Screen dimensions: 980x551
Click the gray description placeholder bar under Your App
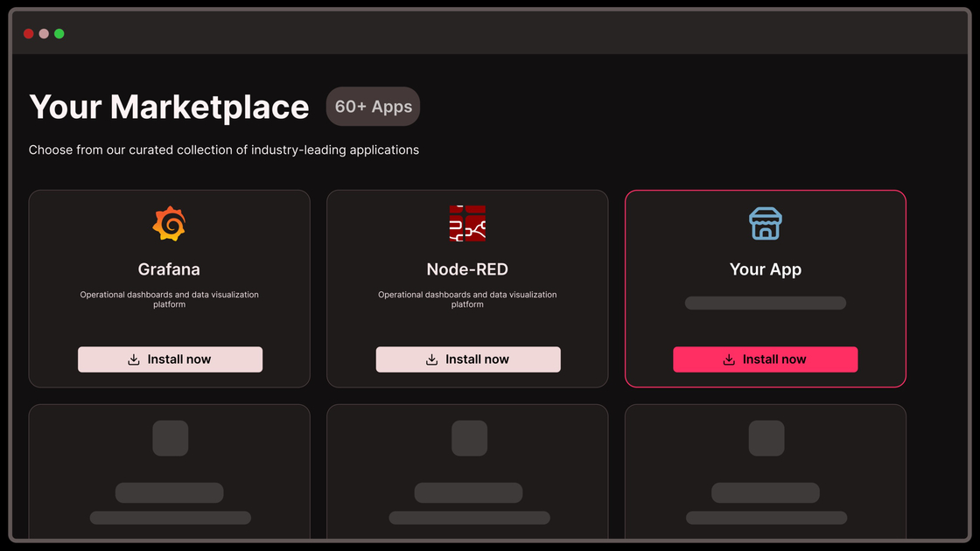tap(766, 303)
